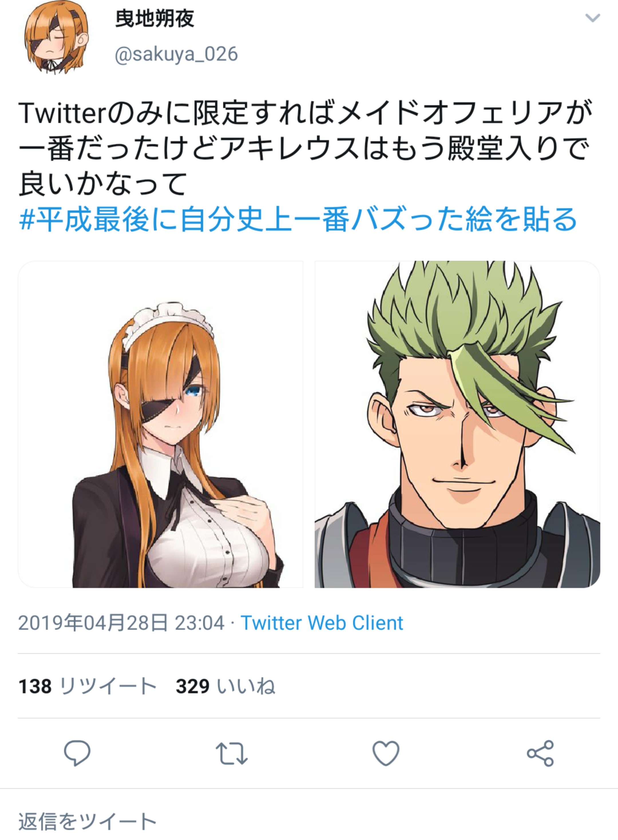This screenshot has height=840, width=618.
Task: Click the display name 曳地朔夜
Action: click(154, 18)
